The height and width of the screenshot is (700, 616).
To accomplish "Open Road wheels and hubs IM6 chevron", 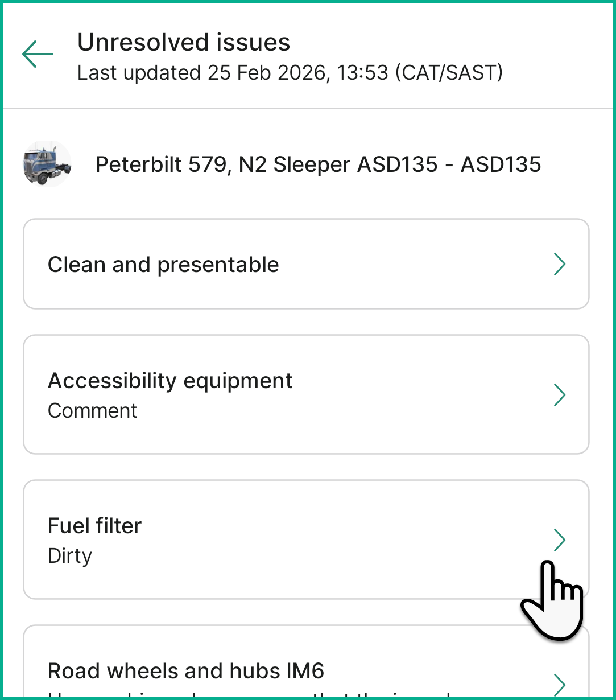I will point(560,683).
